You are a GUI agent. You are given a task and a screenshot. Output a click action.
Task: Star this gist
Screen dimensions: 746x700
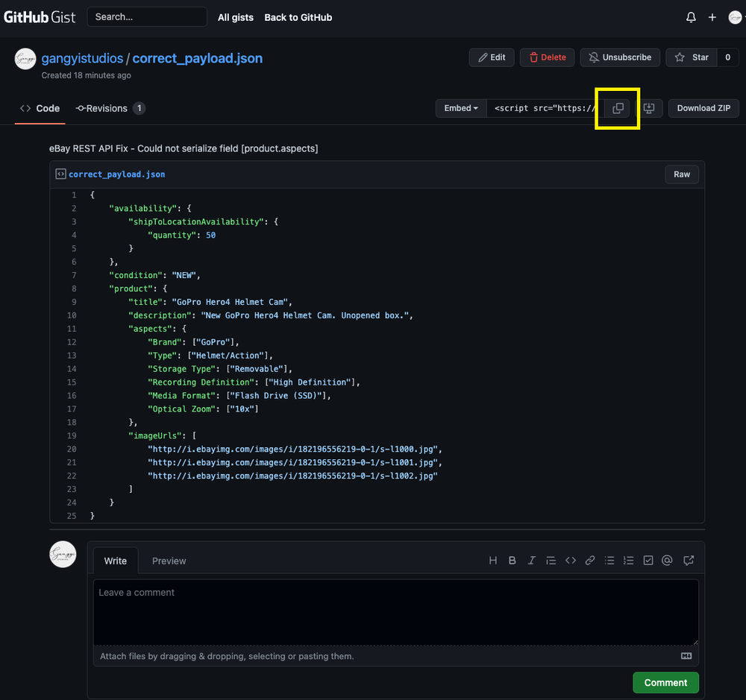click(x=691, y=57)
